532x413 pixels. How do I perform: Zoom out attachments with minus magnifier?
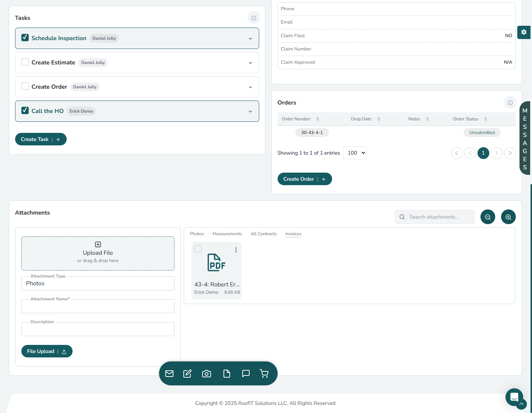(487, 217)
